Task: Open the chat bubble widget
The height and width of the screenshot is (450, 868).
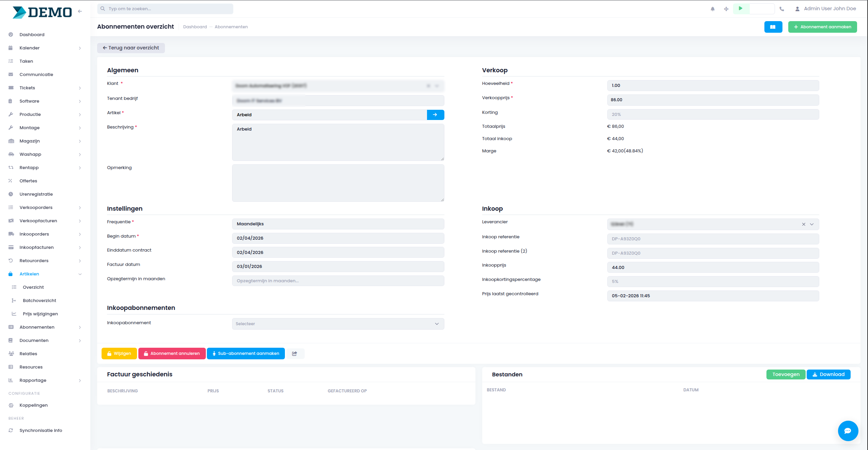Action: 848,431
